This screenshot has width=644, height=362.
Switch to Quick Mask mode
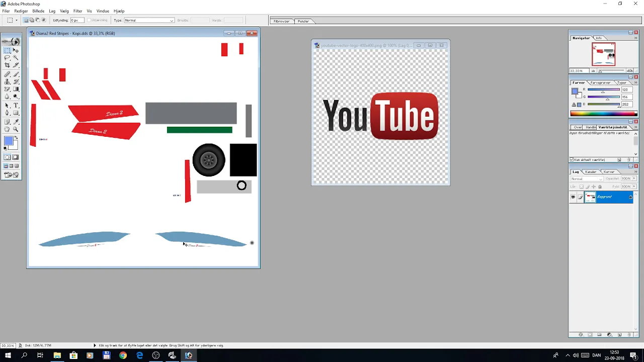pyautogui.click(x=15, y=157)
